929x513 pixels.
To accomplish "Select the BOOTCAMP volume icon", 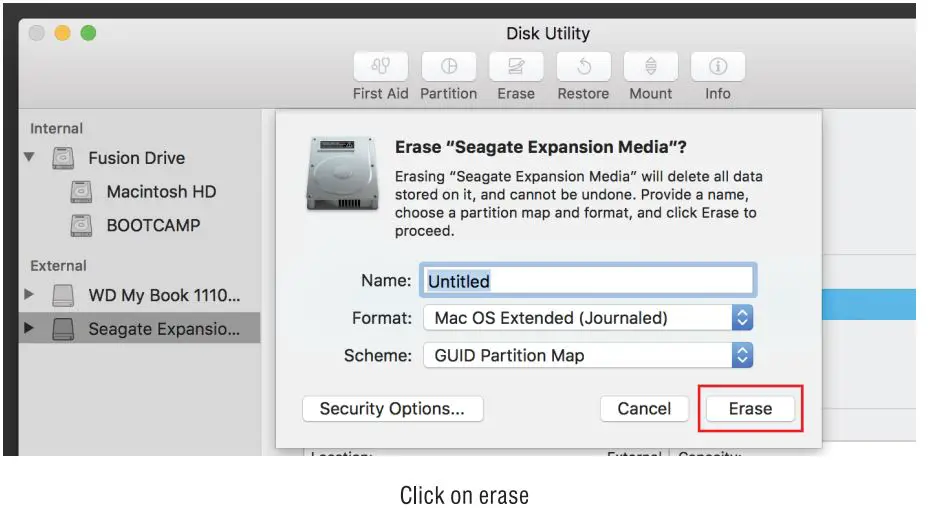I will click(x=82, y=226).
